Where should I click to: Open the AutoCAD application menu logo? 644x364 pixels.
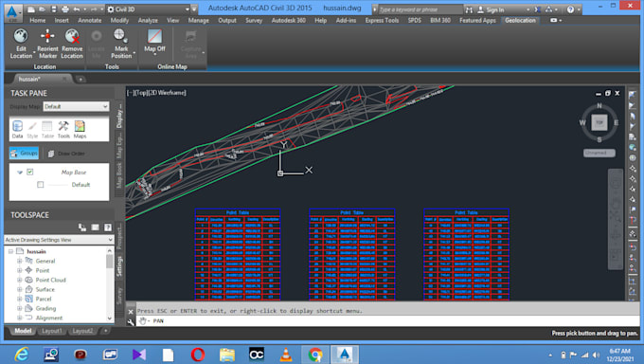[x=13, y=12]
